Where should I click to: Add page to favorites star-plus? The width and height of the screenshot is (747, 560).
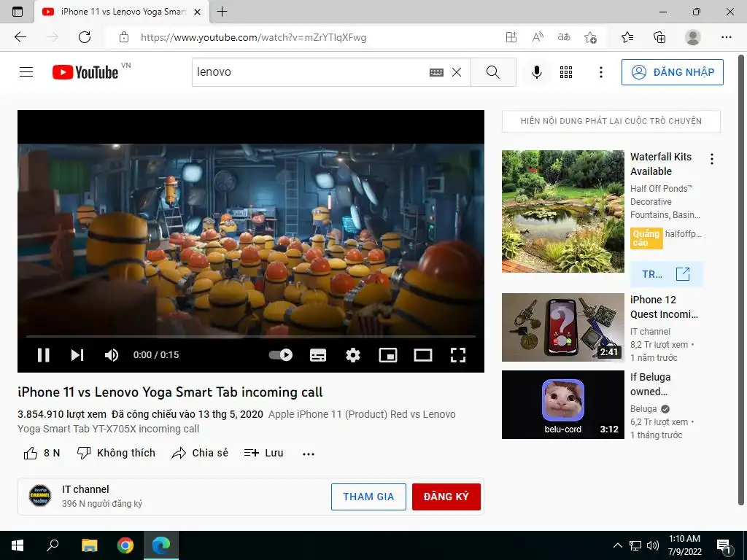[590, 37]
